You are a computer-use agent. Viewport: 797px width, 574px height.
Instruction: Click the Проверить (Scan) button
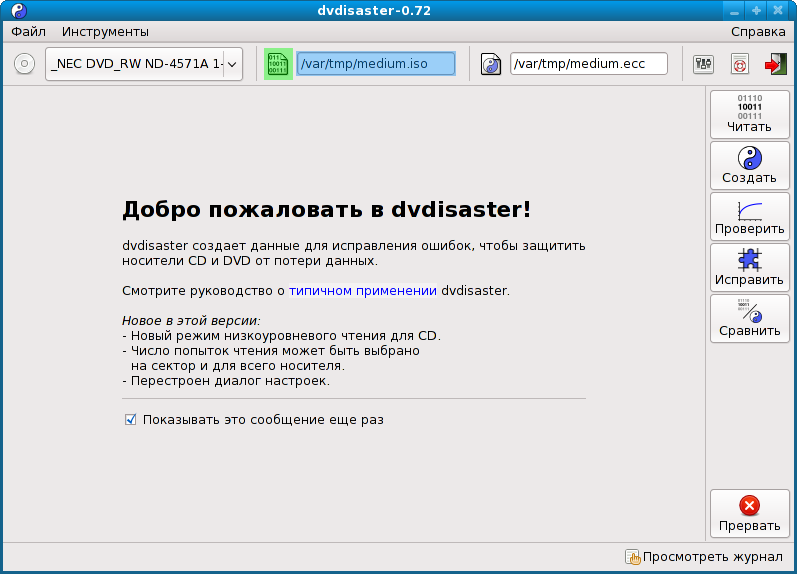click(x=750, y=217)
